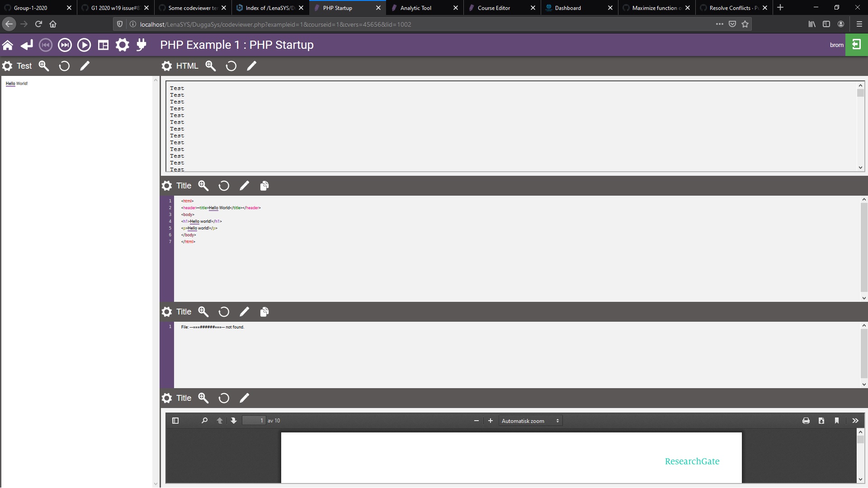Maximize the Test box with magnifier icon
Image resolution: width=868 pixels, height=488 pixels.
44,66
